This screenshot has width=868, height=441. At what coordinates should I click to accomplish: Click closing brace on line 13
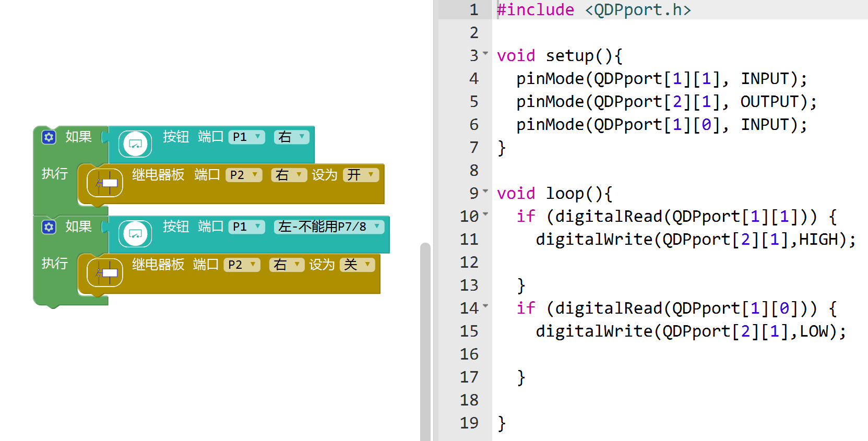coord(521,285)
